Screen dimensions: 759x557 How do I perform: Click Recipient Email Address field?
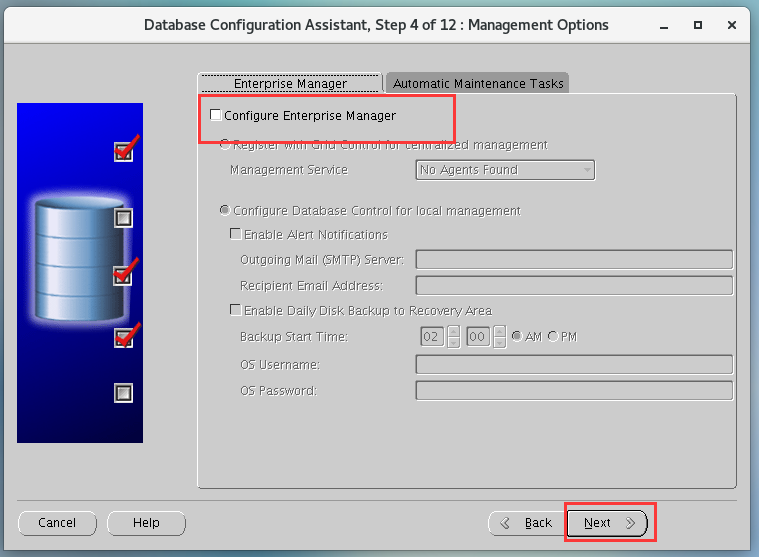[574, 286]
